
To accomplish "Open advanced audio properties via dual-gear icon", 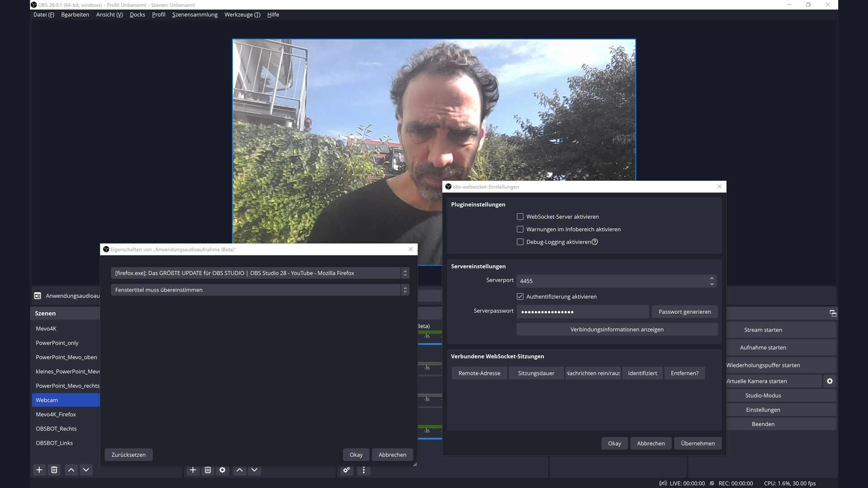I will 346,470.
